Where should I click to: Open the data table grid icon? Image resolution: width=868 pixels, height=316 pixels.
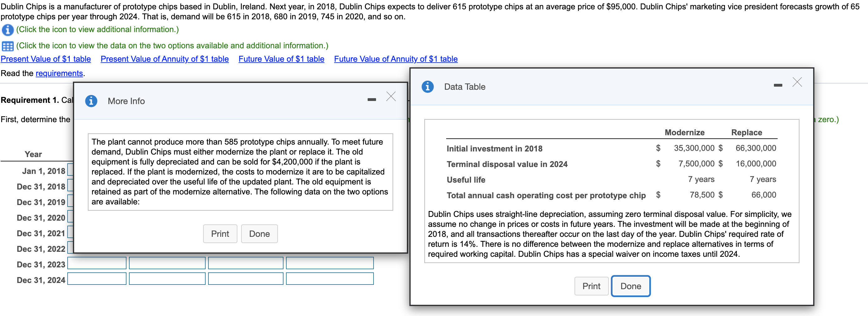click(x=7, y=46)
